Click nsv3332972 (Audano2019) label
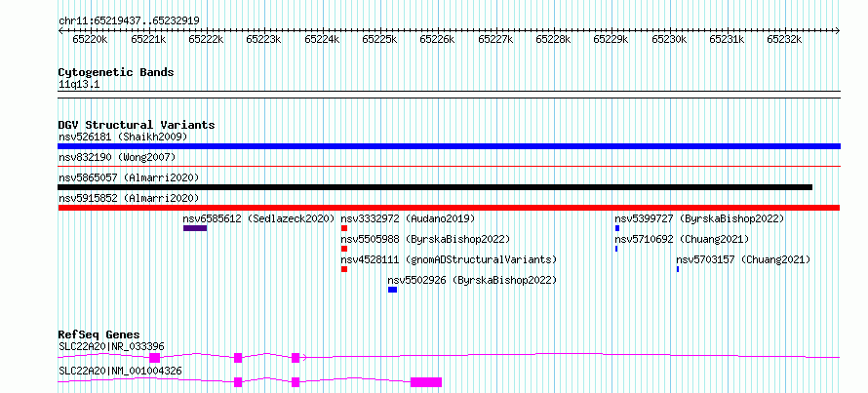Viewport: 868px width, 393px height. pos(408,218)
